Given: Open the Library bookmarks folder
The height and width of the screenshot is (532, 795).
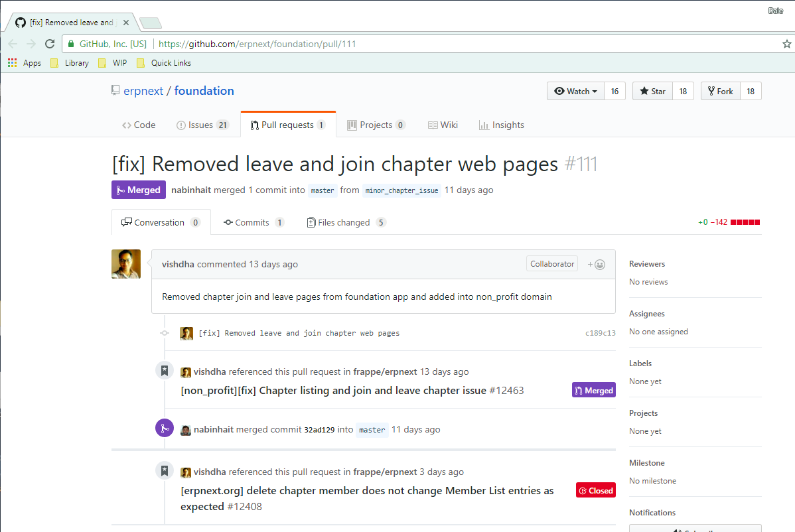Looking at the screenshot, I should (70, 63).
